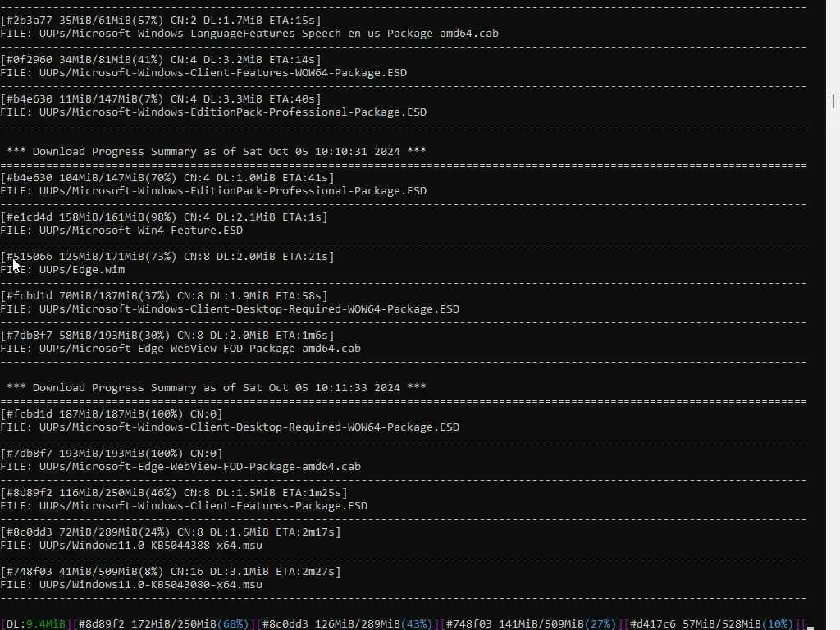Click the 'DL:9.4MiB' status at bottom
Viewport: 840px width, 630px height.
(x=36, y=624)
